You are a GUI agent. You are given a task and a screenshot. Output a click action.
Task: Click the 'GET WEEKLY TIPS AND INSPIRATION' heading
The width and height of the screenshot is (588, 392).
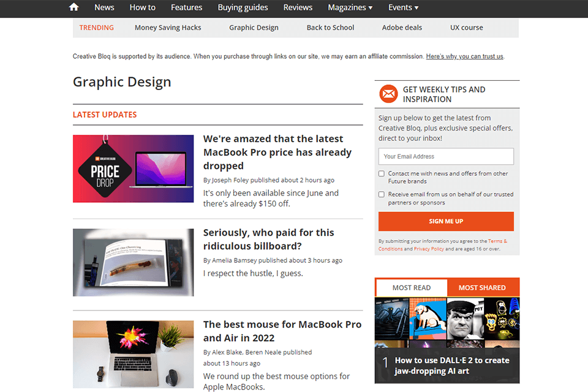coord(444,94)
